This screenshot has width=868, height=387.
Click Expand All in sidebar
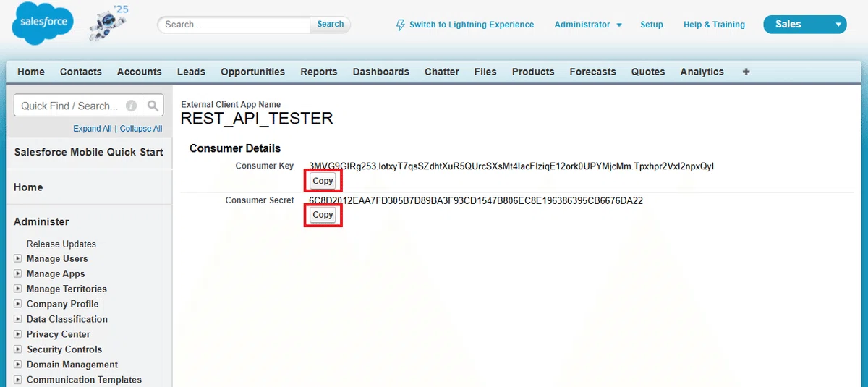(93, 129)
